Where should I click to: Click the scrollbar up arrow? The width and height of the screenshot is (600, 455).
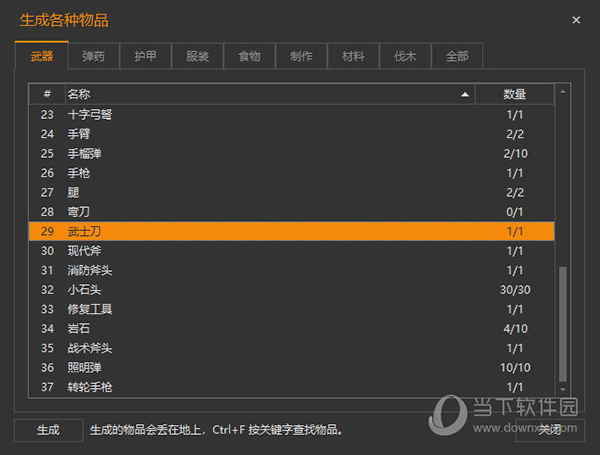(x=562, y=92)
